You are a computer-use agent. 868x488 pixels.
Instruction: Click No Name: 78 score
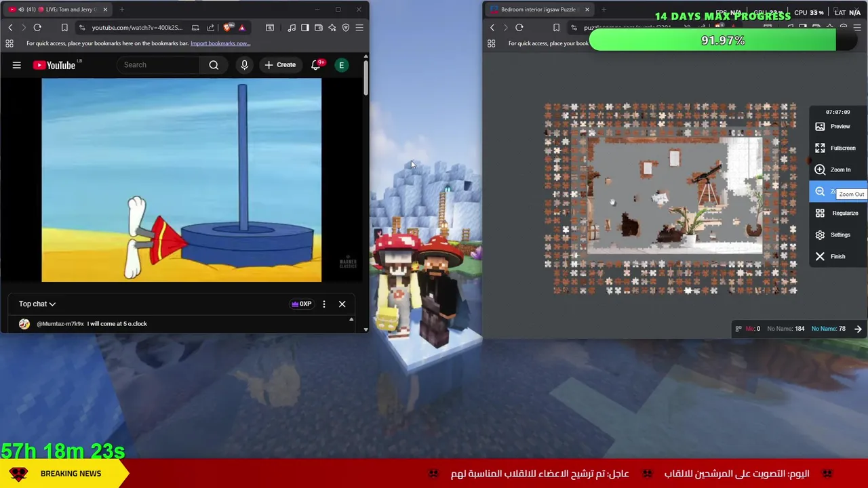[x=828, y=329]
